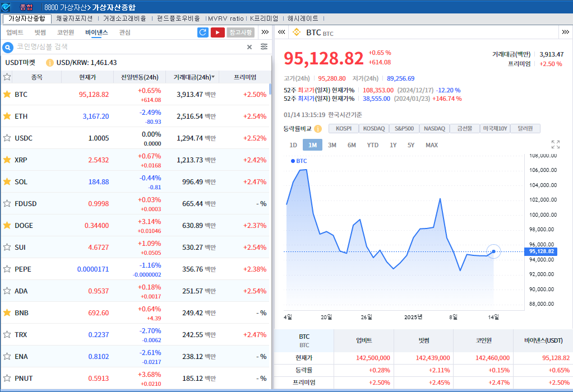Compare BTC against KOSPI
Viewport: 573px width, 392px height.
coord(343,128)
